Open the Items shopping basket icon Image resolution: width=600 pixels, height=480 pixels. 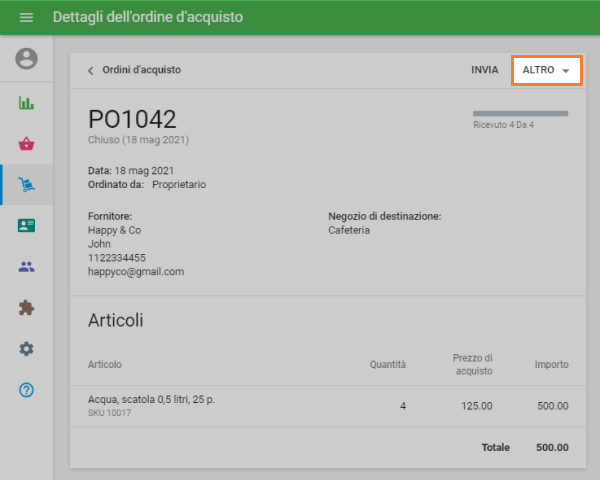[26, 143]
